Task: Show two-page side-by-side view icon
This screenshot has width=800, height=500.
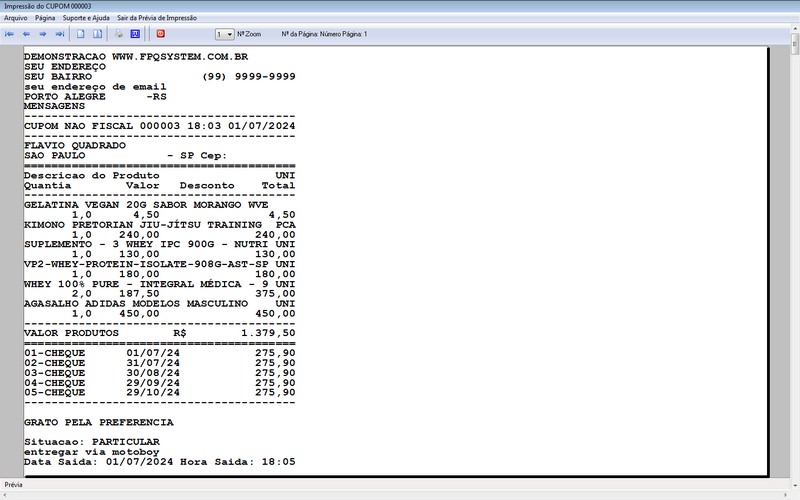Action: (x=97, y=34)
